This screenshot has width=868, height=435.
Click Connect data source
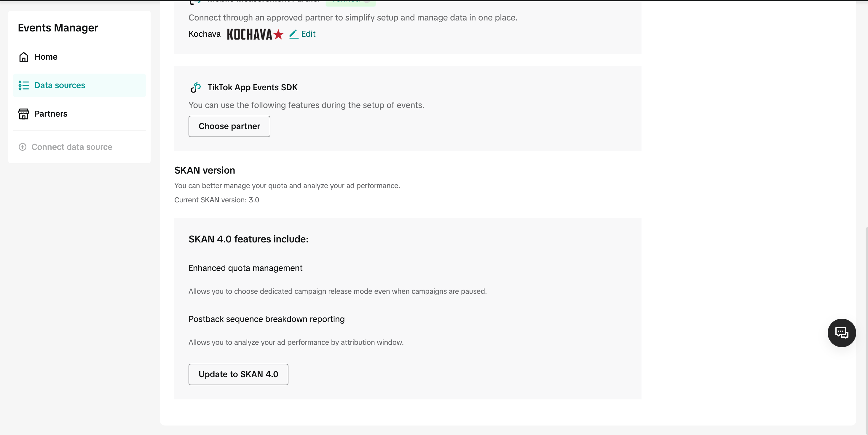click(x=66, y=147)
